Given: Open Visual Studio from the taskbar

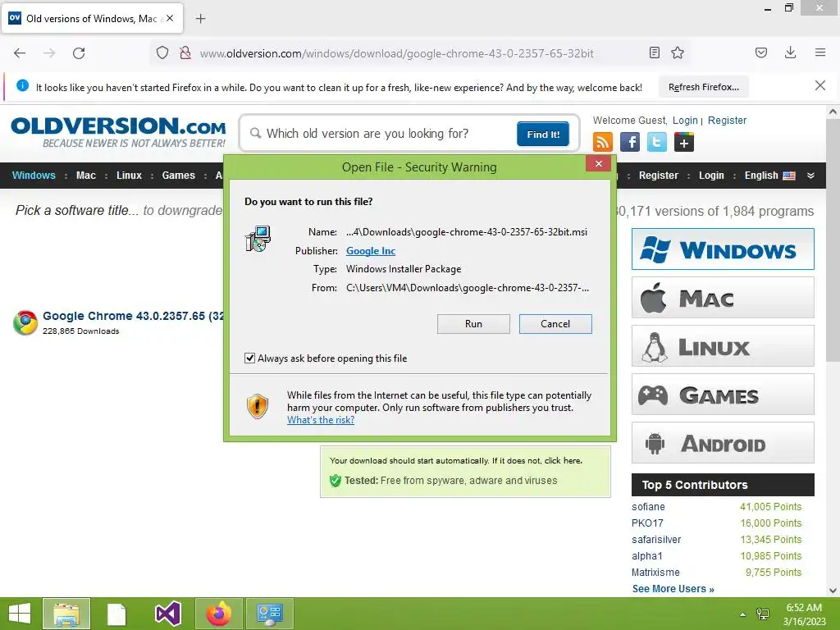Looking at the screenshot, I should (x=167, y=614).
